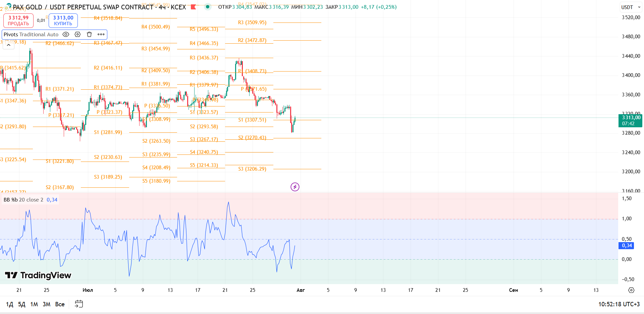The width and height of the screenshot is (644, 314).
Task: Select the 5Д time range
Action: (x=21, y=304)
